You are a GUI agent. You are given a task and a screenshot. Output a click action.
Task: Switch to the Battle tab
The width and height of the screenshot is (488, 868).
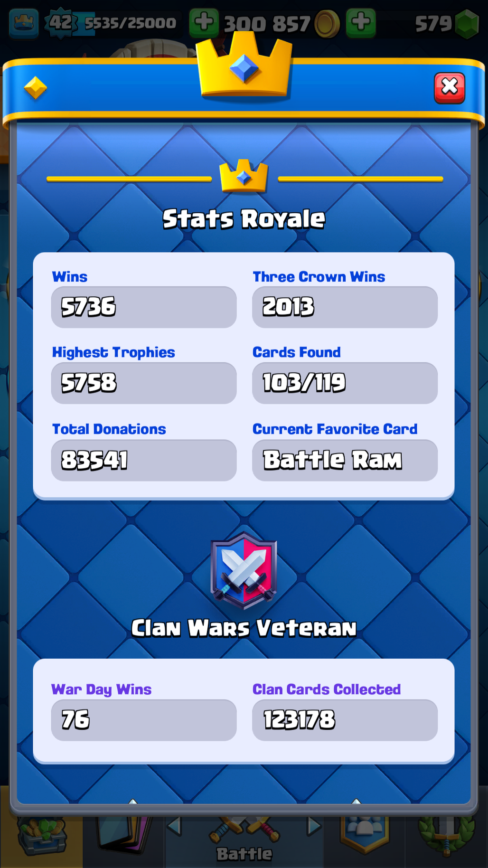click(x=244, y=841)
